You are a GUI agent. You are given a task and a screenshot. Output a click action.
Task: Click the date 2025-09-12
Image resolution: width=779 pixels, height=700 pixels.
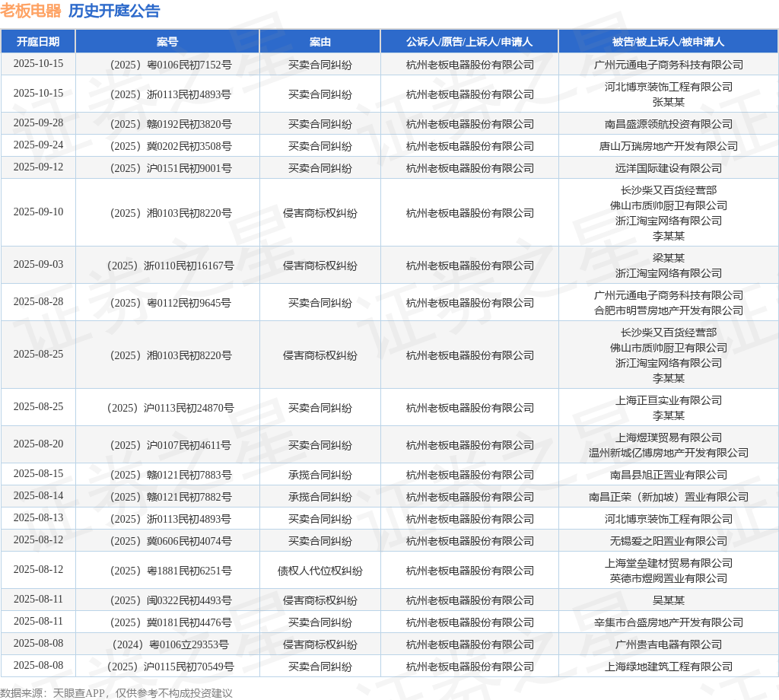(38, 167)
